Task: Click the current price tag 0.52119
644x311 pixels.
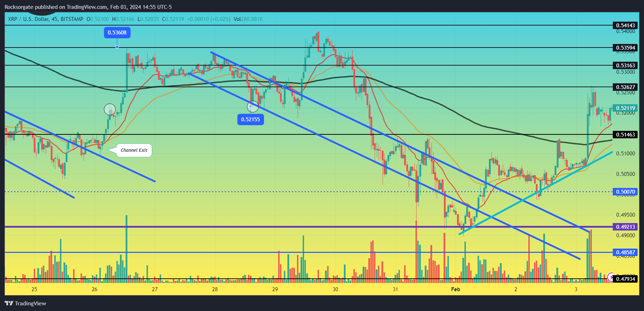Action: tap(625, 108)
